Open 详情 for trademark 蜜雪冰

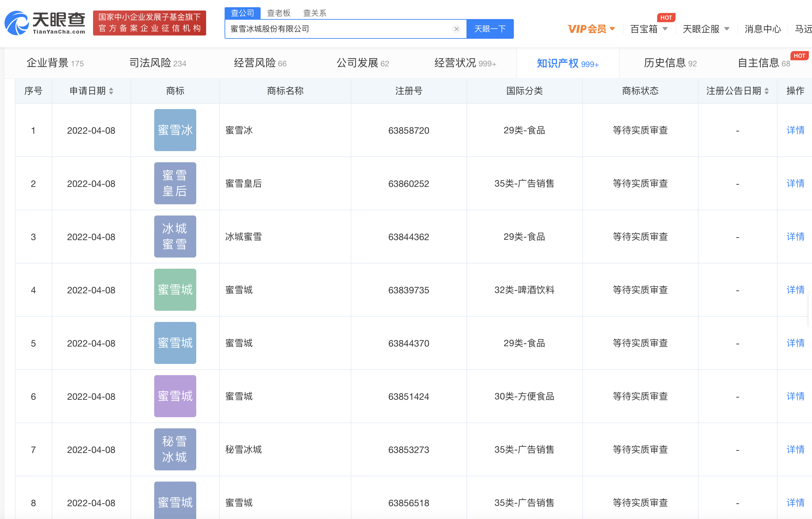(x=795, y=130)
